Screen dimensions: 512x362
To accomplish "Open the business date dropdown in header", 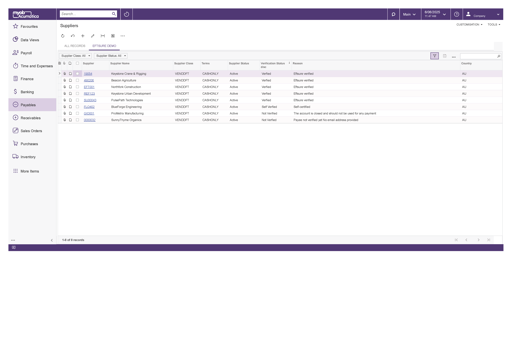I will click(x=435, y=14).
